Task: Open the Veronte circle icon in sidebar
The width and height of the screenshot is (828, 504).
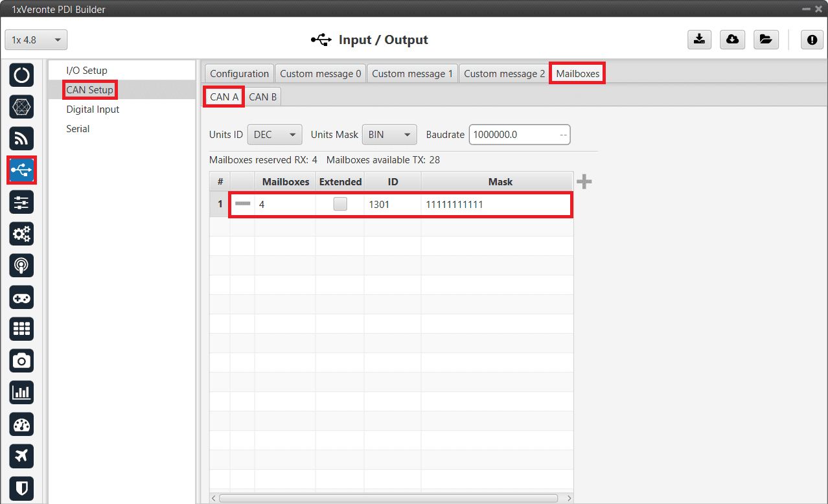Action: (x=21, y=75)
